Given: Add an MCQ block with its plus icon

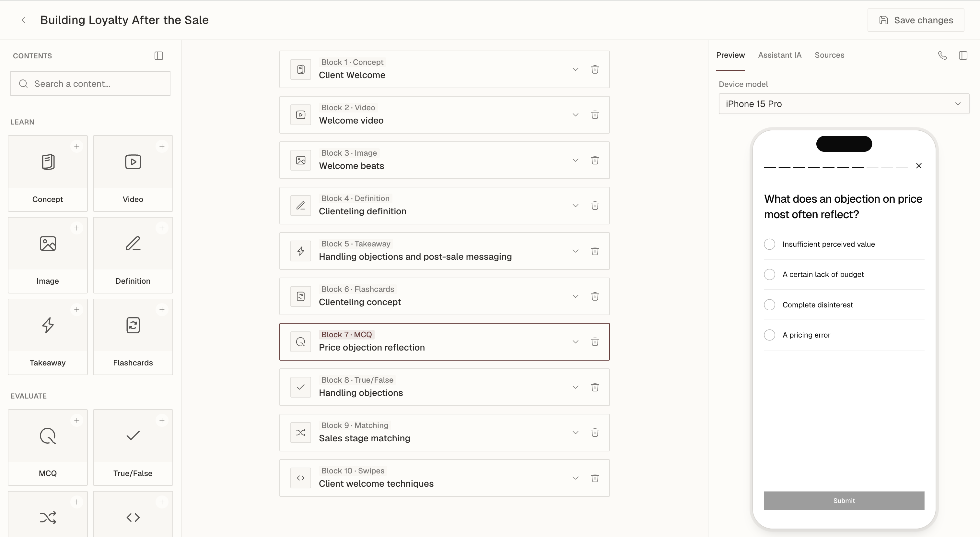Looking at the screenshot, I should coord(76,420).
